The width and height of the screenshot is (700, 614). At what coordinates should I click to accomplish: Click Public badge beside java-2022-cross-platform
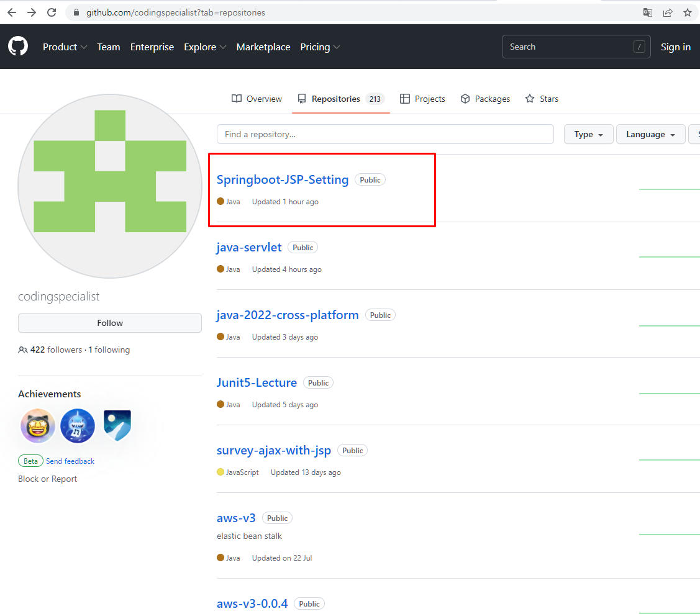pos(380,315)
